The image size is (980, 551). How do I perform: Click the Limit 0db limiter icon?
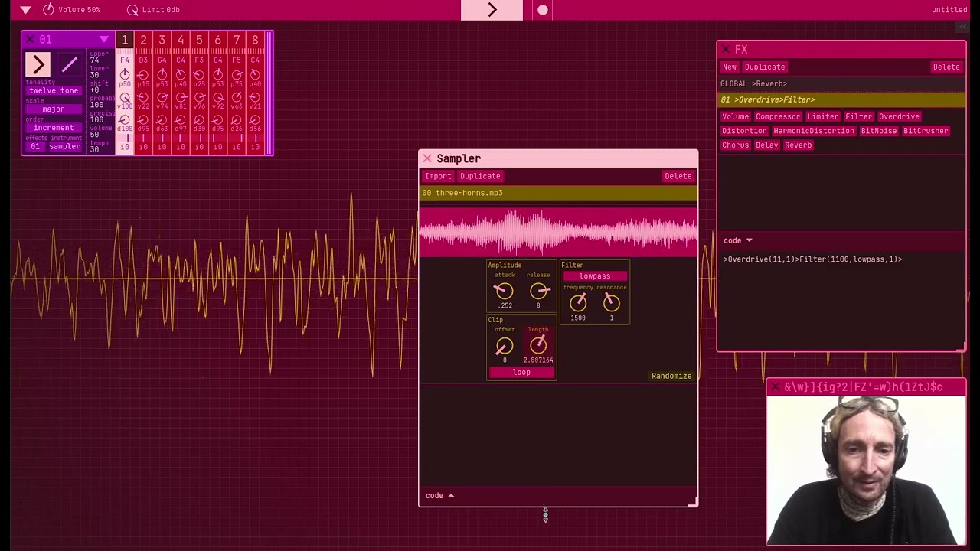132,10
